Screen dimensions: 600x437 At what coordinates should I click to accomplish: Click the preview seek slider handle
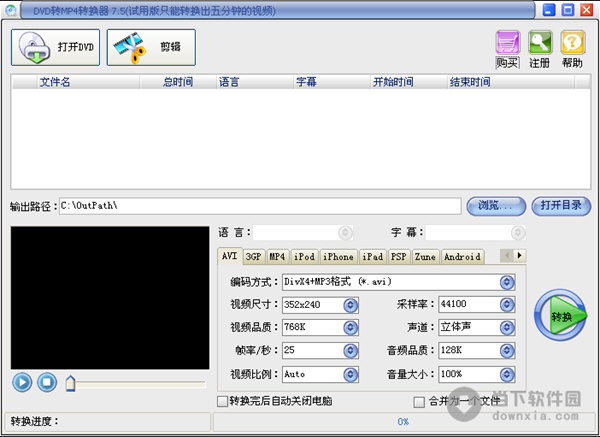[70, 382]
